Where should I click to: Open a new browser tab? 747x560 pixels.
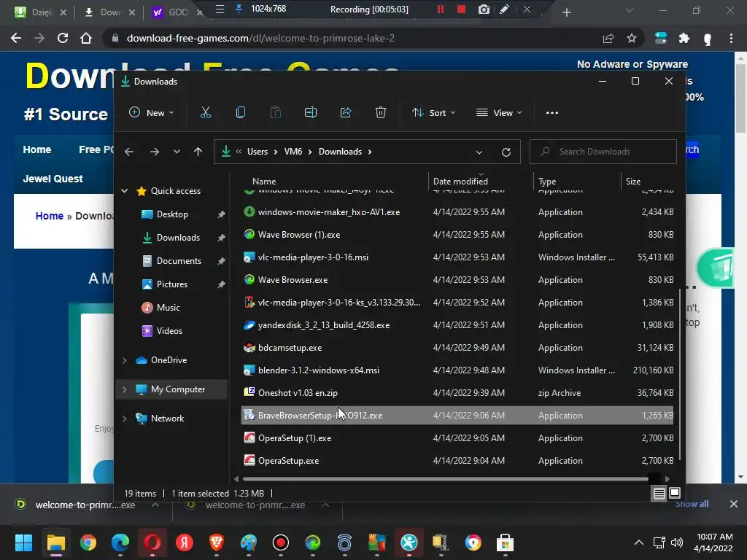coord(566,12)
